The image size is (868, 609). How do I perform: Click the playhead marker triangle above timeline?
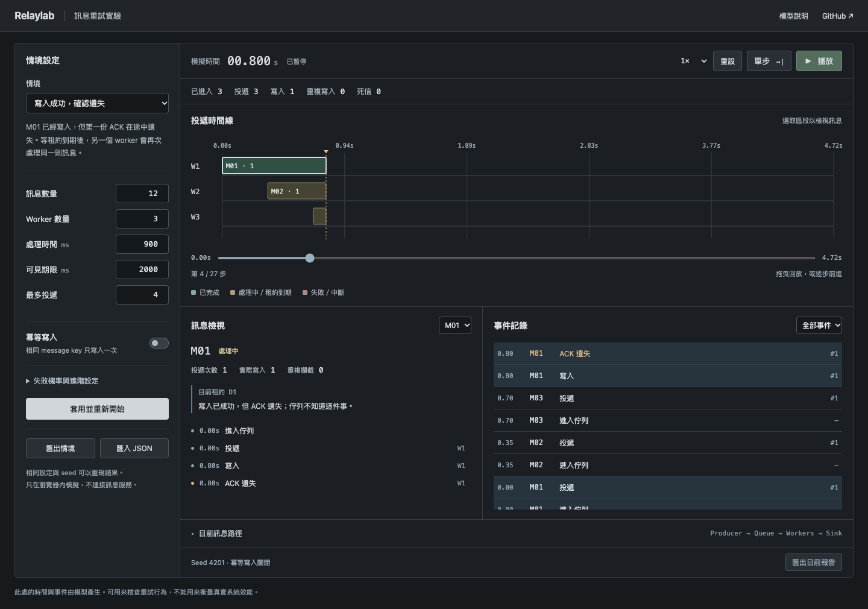pyautogui.click(x=326, y=151)
